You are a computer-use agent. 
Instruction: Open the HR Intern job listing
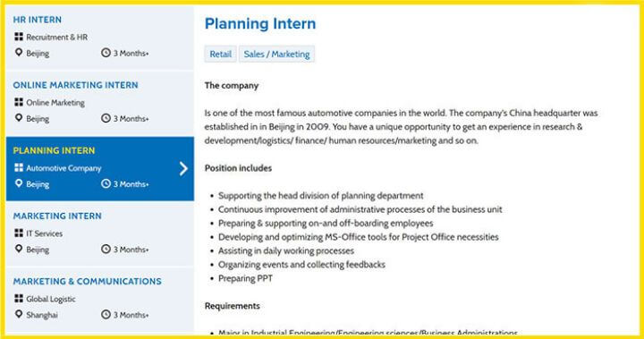(x=38, y=20)
